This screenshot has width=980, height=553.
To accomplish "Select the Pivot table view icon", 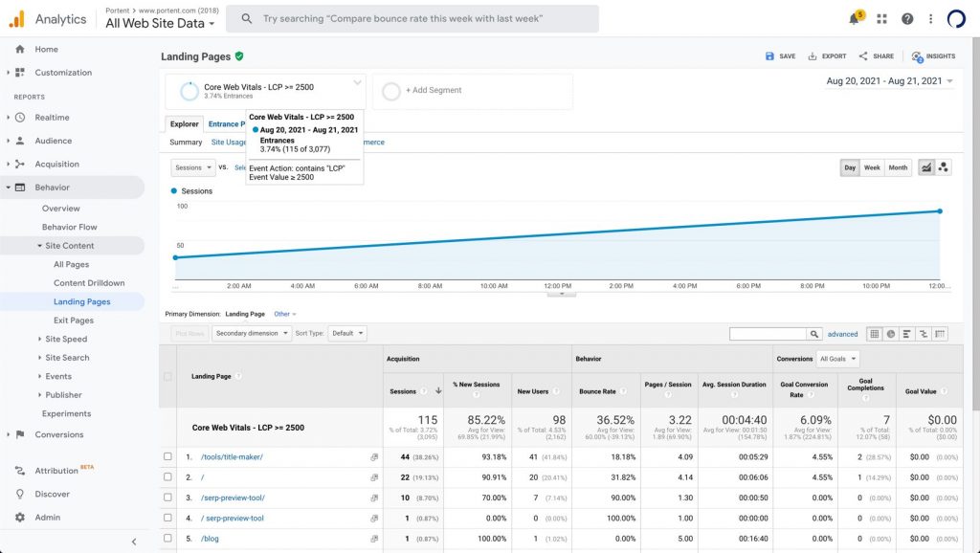I will (x=940, y=334).
